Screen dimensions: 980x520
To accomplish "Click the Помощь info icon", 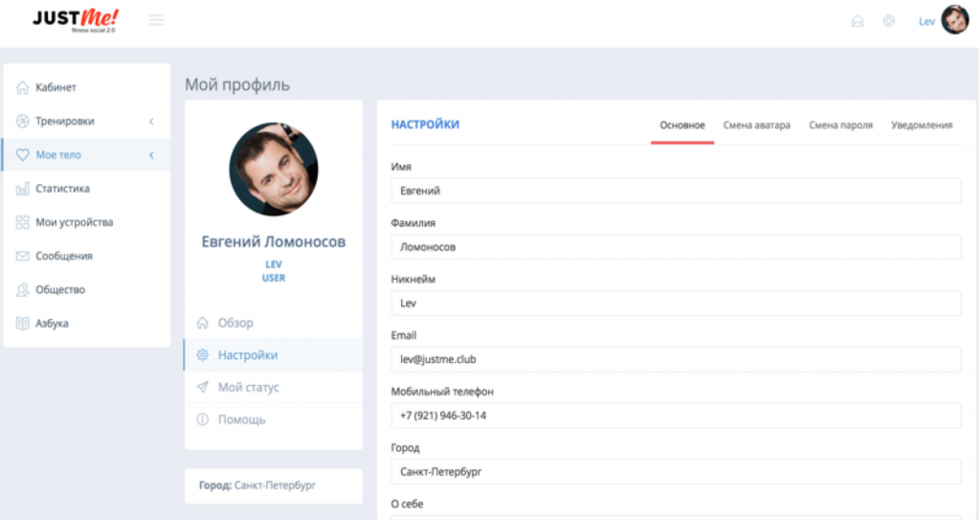I will [x=203, y=419].
